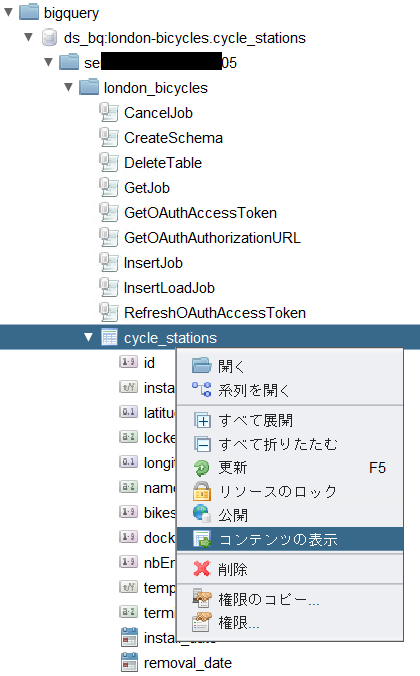
Task: Click the london_bicycles folder icon
Action: click(89, 87)
